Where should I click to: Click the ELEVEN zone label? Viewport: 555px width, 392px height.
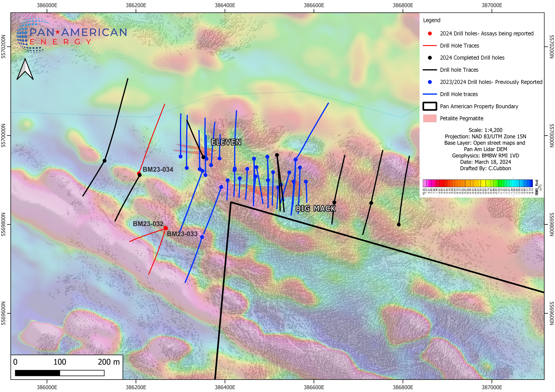click(226, 142)
